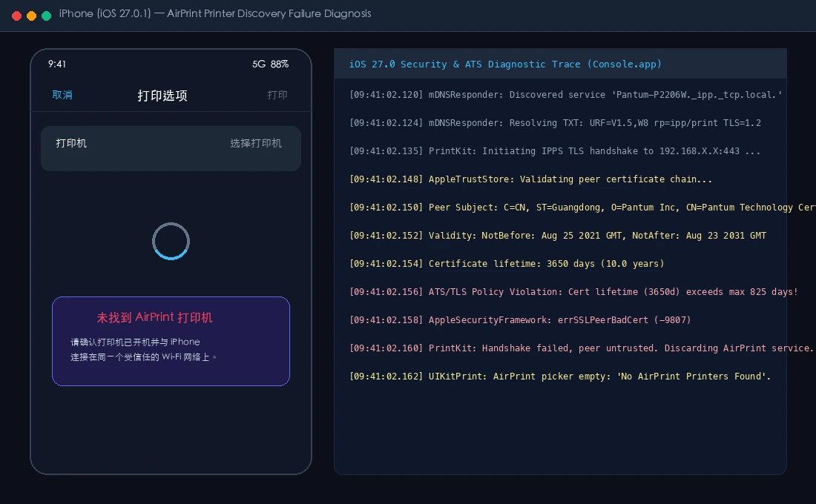This screenshot has height=504, width=816.
Task: Click the 未找到 AirPrint 打印机 error heading
Action: pos(154,317)
